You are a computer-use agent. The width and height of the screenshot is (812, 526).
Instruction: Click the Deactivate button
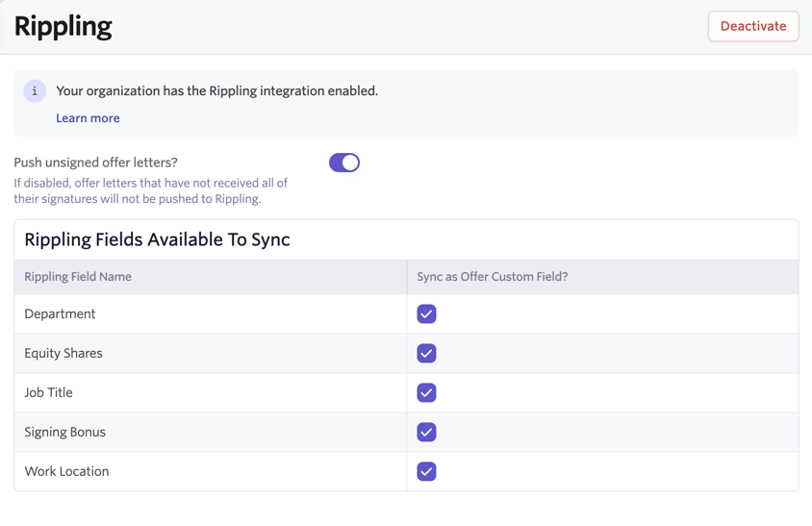(752, 26)
